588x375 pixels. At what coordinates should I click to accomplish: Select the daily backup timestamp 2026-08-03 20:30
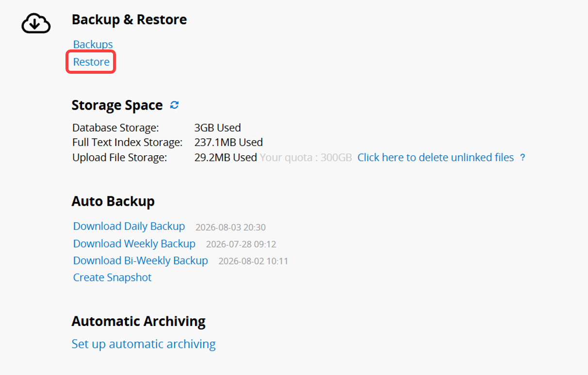(230, 227)
